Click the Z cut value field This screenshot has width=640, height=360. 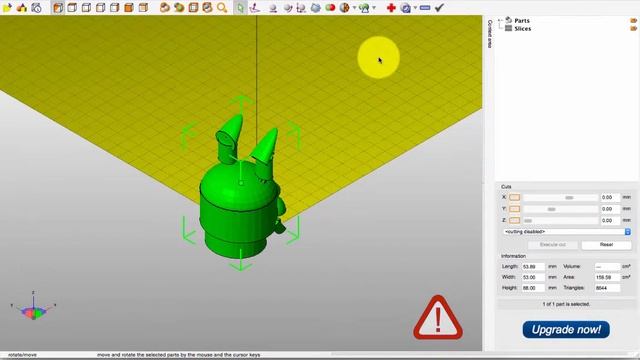(610, 220)
